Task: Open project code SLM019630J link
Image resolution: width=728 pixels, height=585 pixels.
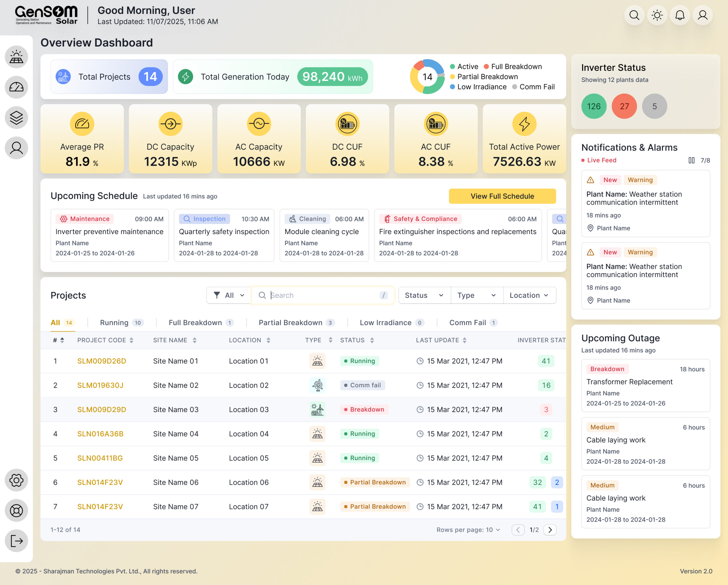Action: click(100, 385)
